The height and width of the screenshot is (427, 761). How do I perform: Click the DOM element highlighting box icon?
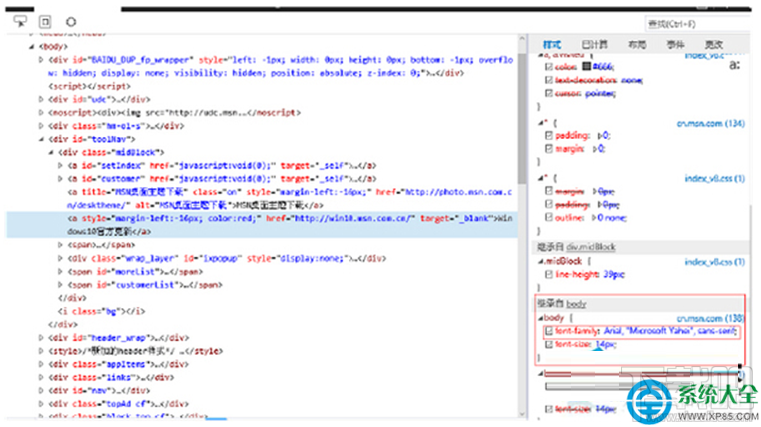click(x=45, y=21)
